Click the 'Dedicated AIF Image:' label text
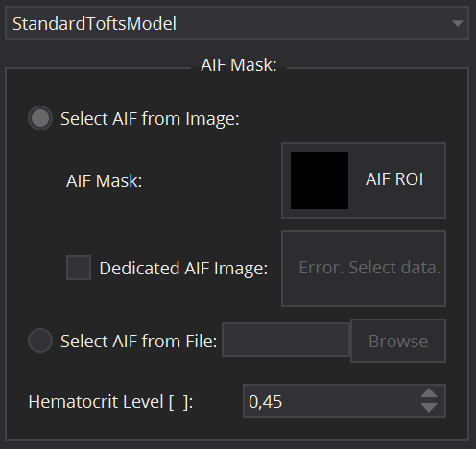476x449 pixels. pos(183,269)
